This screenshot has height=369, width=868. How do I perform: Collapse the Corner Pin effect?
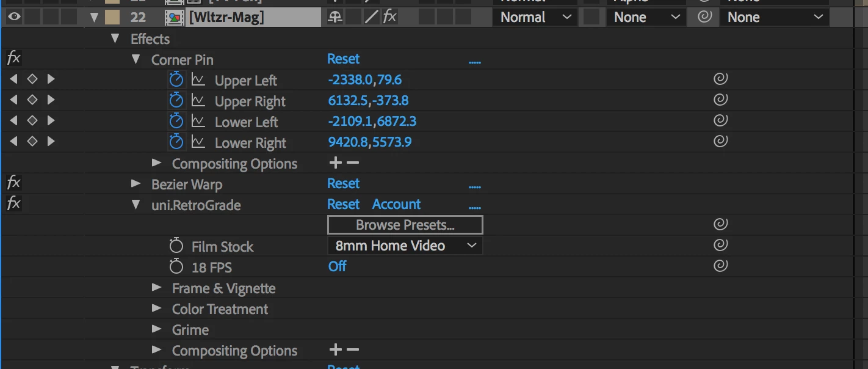pos(136,59)
